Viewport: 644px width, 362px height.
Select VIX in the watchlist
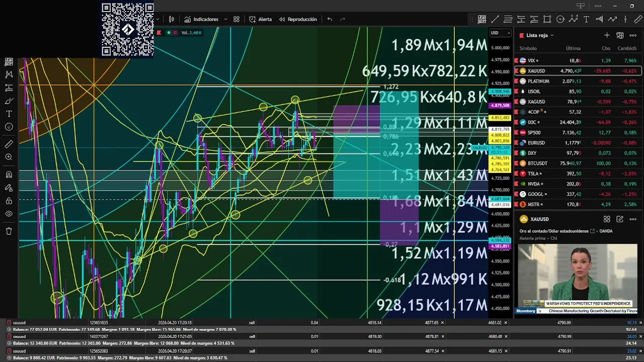pyautogui.click(x=578, y=60)
